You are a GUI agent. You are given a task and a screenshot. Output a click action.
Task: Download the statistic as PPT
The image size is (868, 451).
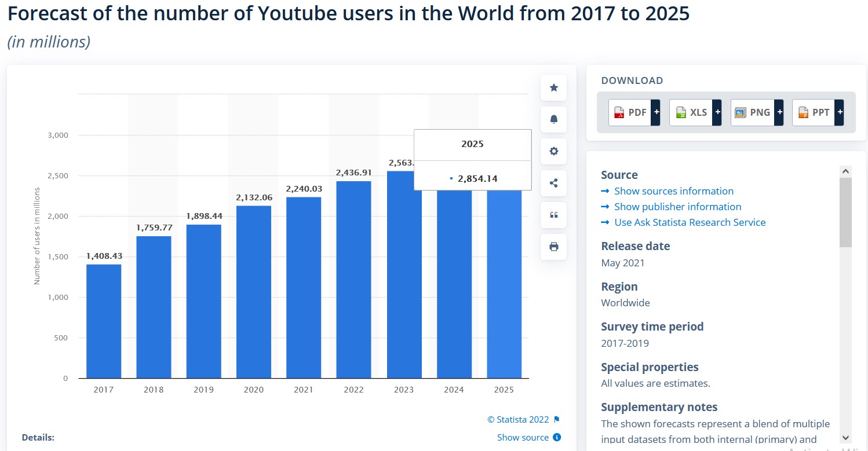click(818, 112)
